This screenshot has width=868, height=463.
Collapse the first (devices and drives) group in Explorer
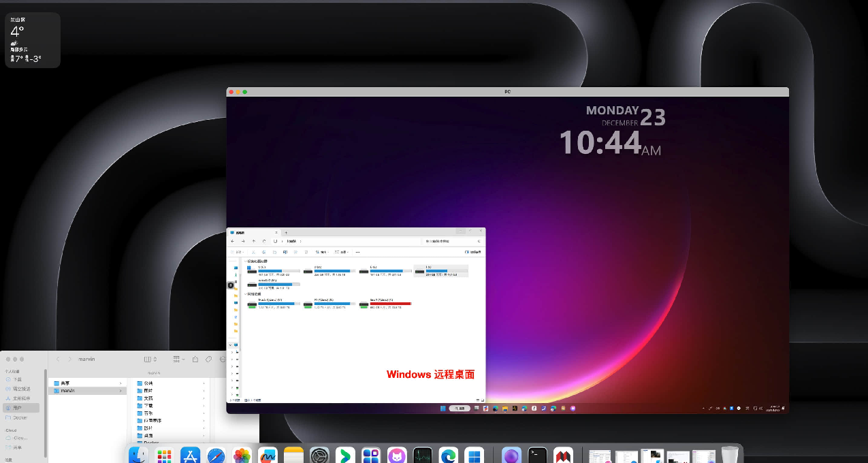(246, 261)
